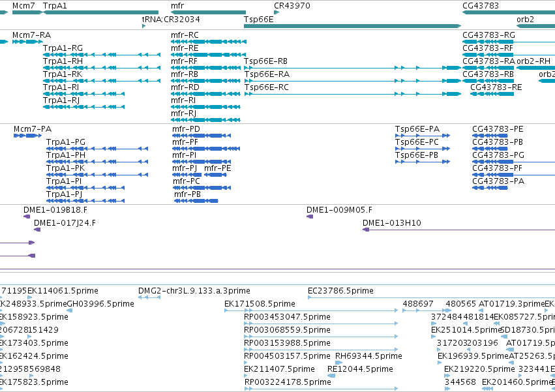Select clone DME1-009M05.F label
Screen dimensions: 555x392
point(339,210)
